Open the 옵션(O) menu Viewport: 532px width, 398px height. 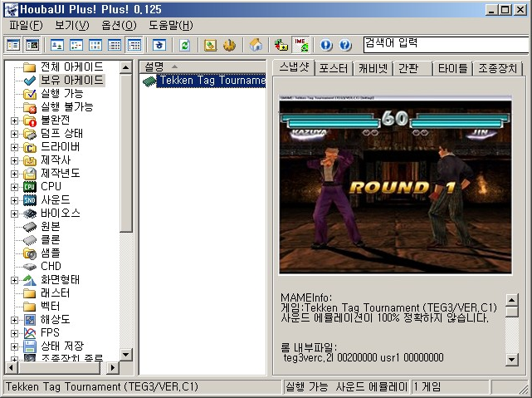click(119, 25)
